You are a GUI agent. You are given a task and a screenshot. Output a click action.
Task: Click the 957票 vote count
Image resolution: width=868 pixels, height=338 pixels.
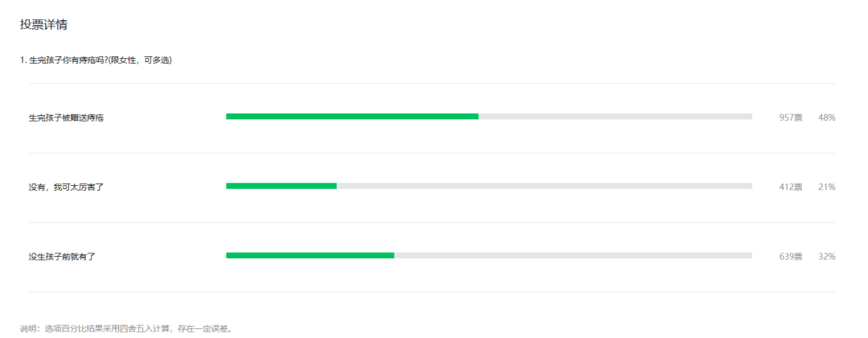(x=791, y=117)
